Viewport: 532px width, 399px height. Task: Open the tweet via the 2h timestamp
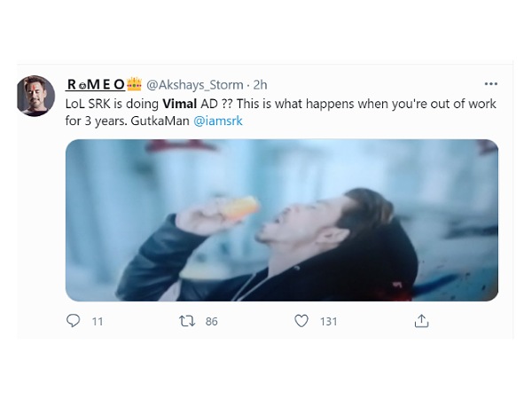pyautogui.click(x=260, y=85)
